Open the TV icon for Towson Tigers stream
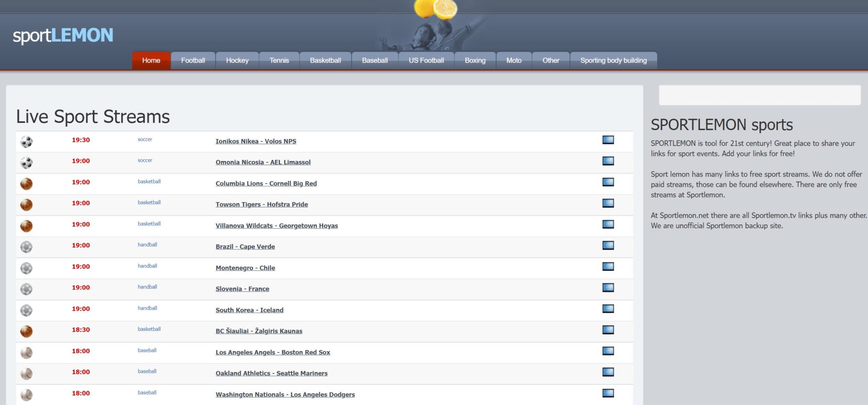This screenshot has width=868, height=405. (608, 202)
